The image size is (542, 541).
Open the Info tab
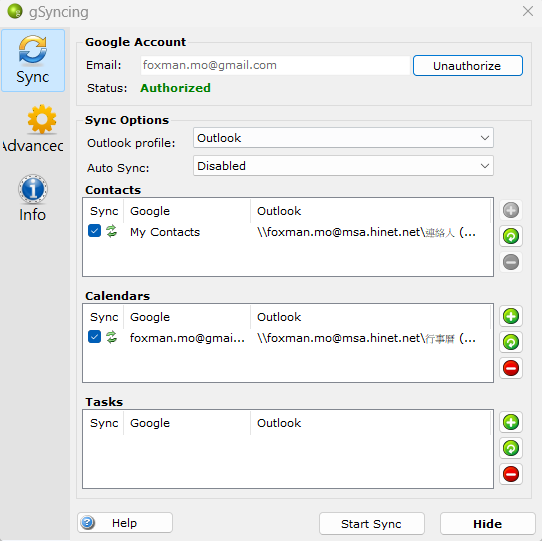click(x=33, y=198)
